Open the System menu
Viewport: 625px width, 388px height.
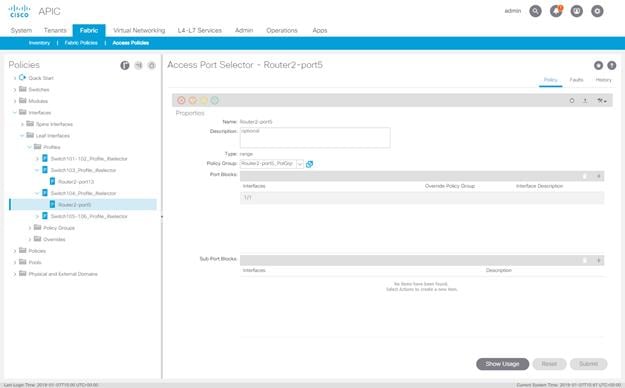pos(21,30)
